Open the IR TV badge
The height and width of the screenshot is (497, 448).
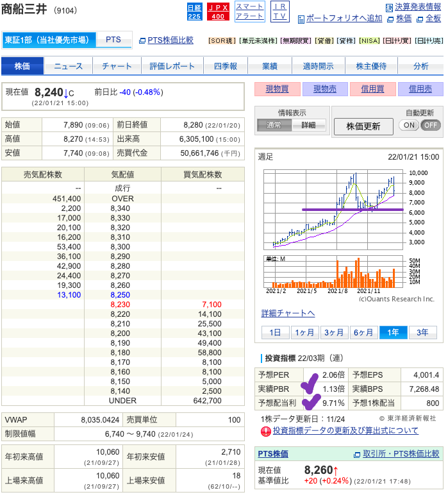(x=280, y=12)
